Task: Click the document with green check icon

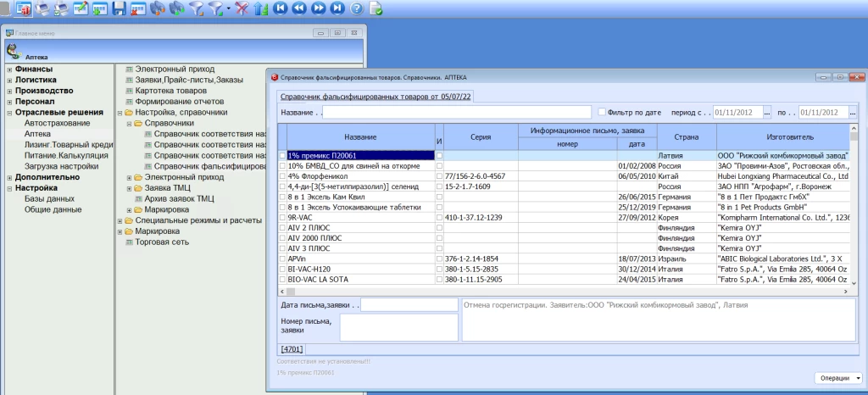Action: click(x=376, y=8)
